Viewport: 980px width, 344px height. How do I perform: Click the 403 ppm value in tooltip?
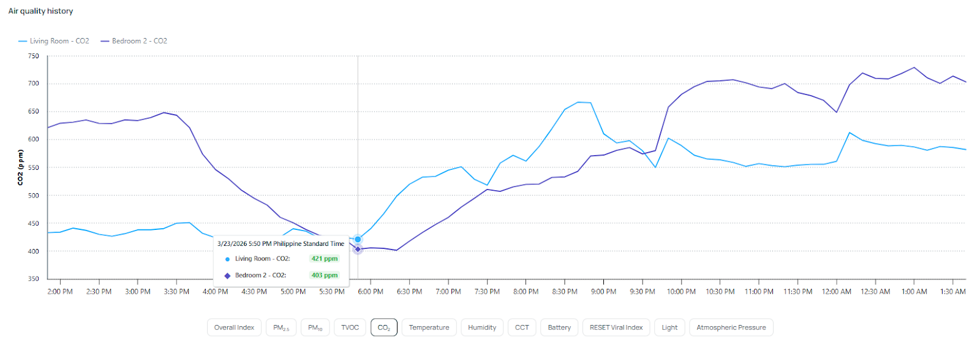324,275
